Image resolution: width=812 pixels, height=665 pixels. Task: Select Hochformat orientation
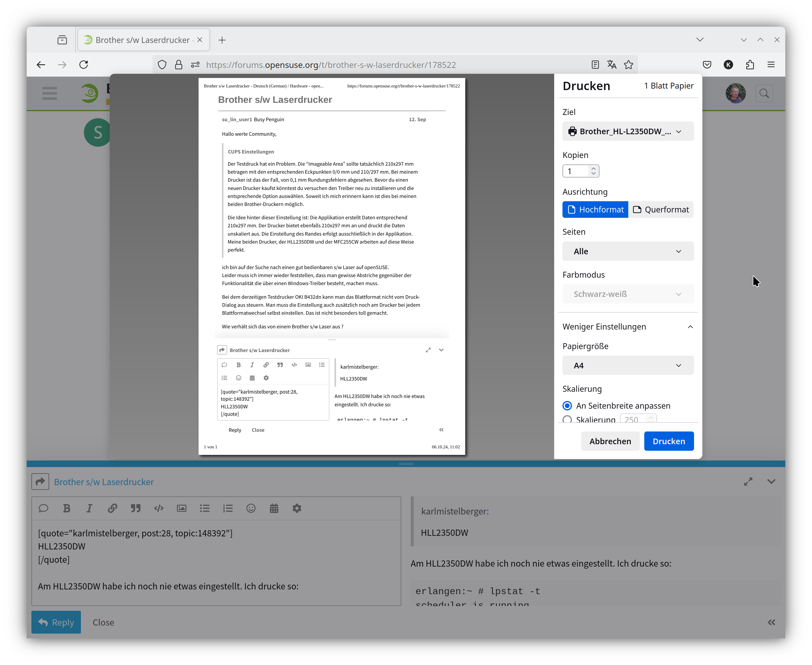(595, 210)
